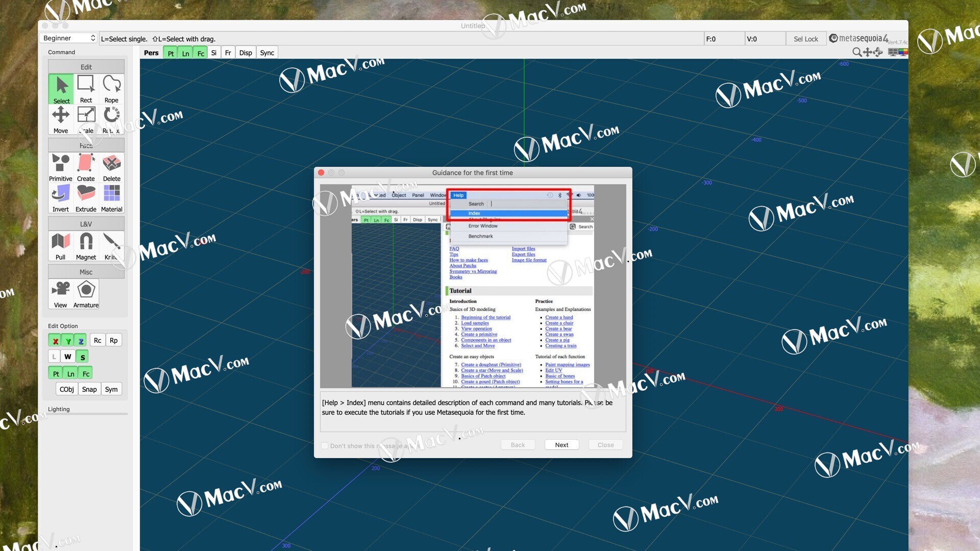Click the Snap toggle button
The width and height of the screenshot is (980, 551).
(x=89, y=389)
